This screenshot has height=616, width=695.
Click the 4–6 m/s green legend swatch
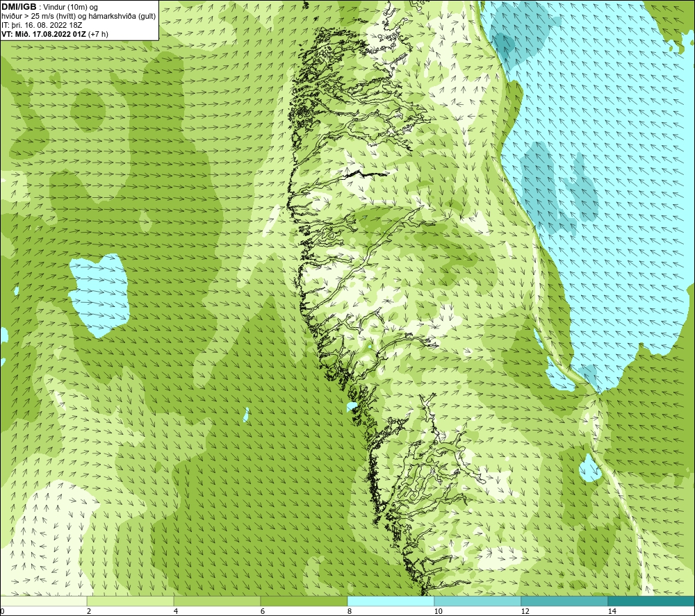point(217,601)
